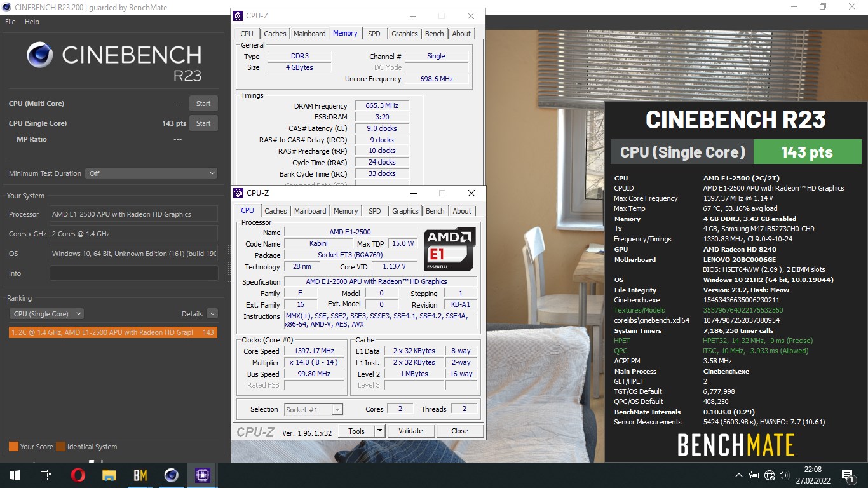868x488 pixels.
Task: Select Caches tab in back CPU-Z window
Action: (275, 34)
